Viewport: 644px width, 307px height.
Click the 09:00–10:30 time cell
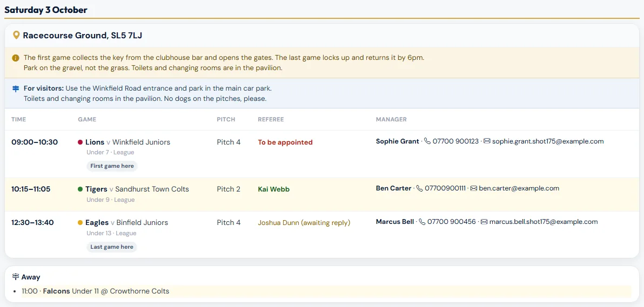pos(35,142)
